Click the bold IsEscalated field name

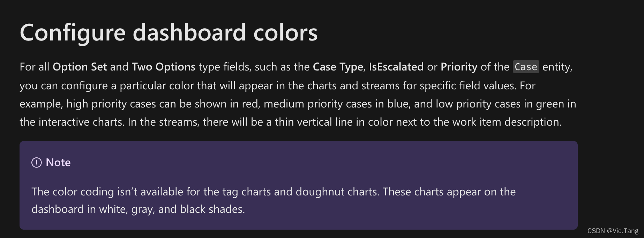click(x=396, y=67)
